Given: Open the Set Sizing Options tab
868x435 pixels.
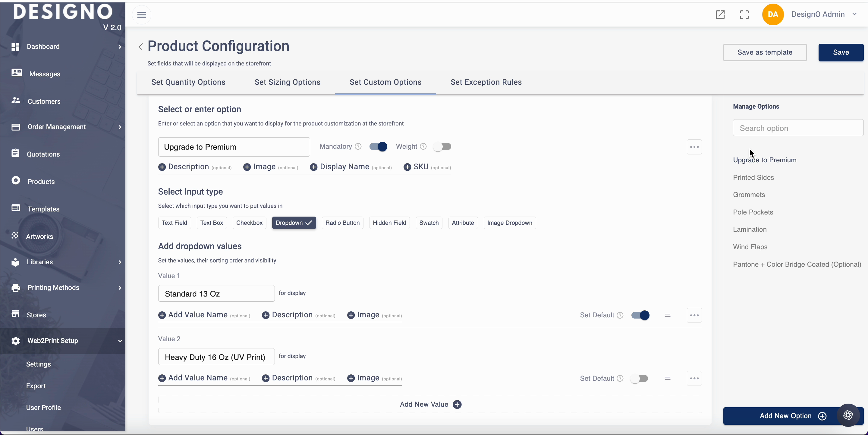Looking at the screenshot, I should 287,82.
